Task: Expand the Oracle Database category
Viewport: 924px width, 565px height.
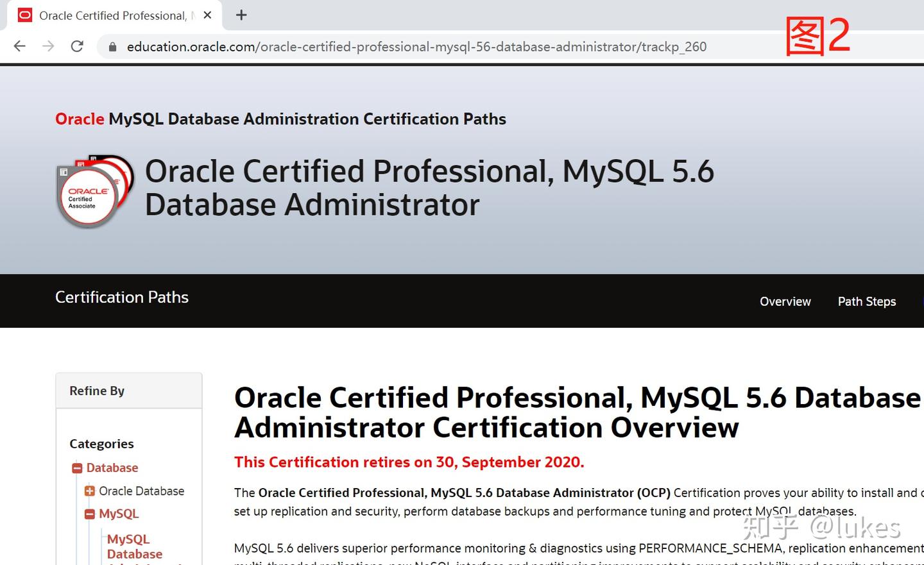Action: pos(89,491)
